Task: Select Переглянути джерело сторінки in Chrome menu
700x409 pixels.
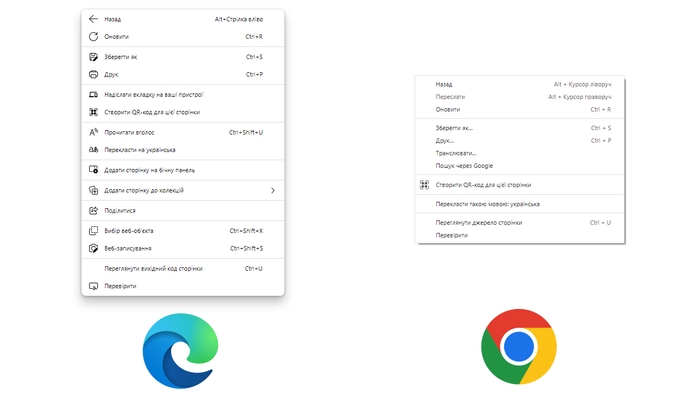Action: 519,223
